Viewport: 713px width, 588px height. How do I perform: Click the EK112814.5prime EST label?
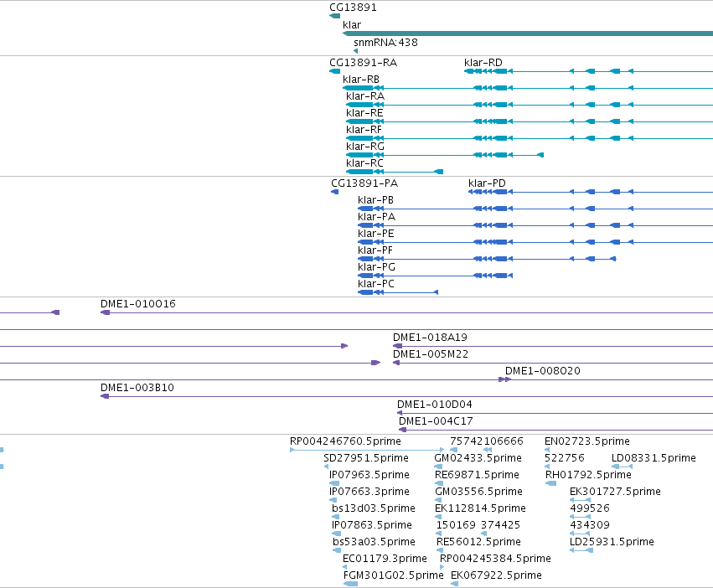(x=481, y=508)
